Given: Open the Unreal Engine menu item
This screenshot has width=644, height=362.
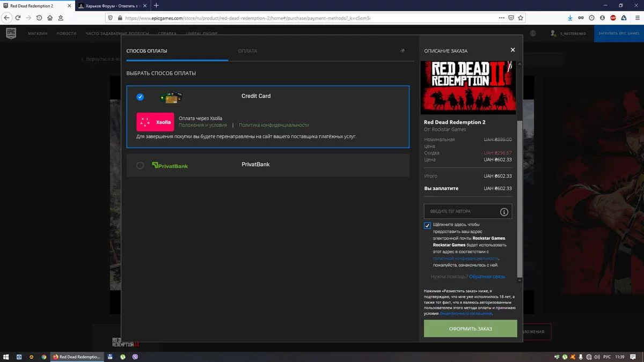Looking at the screenshot, I should (x=202, y=33).
